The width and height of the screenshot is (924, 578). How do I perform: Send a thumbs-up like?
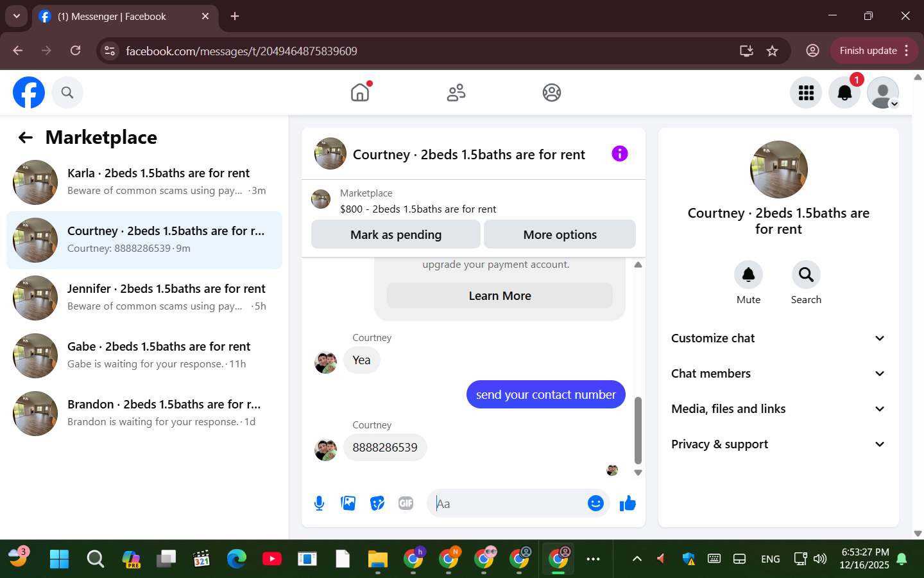(x=628, y=504)
